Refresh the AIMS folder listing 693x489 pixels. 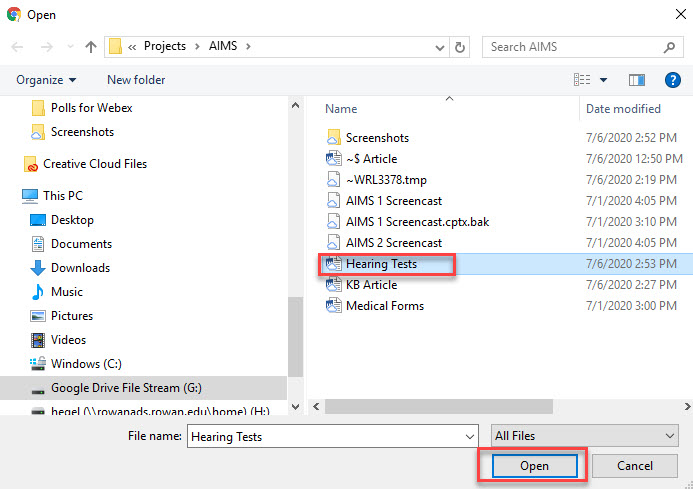(x=460, y=47)
